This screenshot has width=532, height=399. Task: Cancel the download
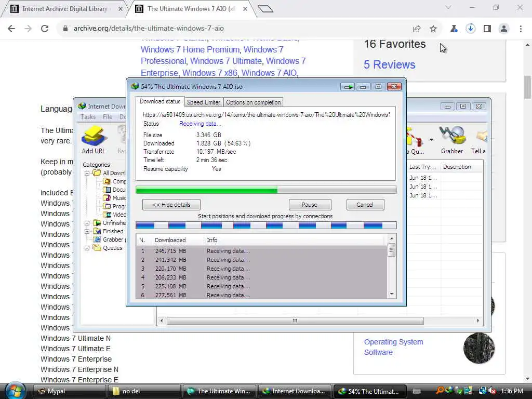[365, 205]
